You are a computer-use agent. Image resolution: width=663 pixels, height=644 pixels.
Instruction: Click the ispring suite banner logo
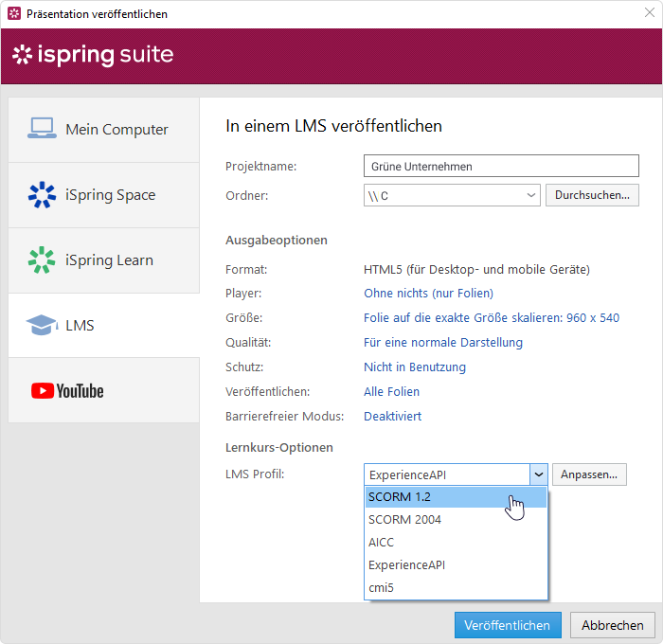(x=93, y=55)
